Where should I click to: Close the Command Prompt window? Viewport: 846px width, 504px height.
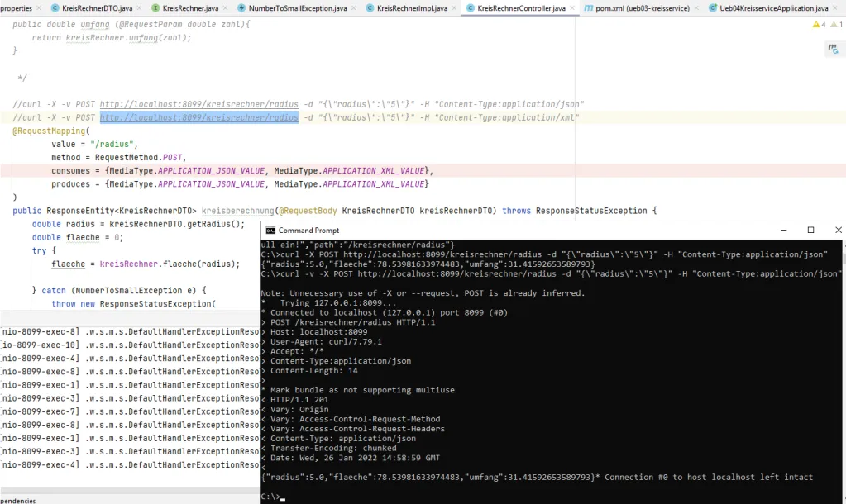(838, 231)
